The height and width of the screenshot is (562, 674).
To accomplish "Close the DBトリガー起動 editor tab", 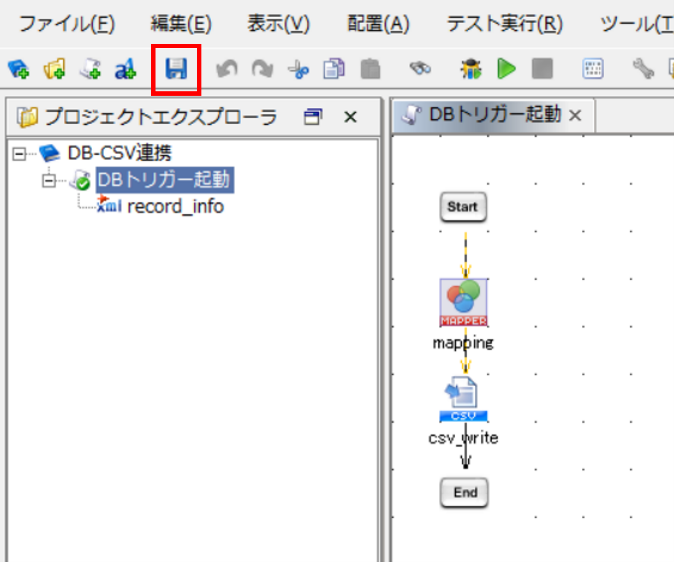I will tap(575, 115).
